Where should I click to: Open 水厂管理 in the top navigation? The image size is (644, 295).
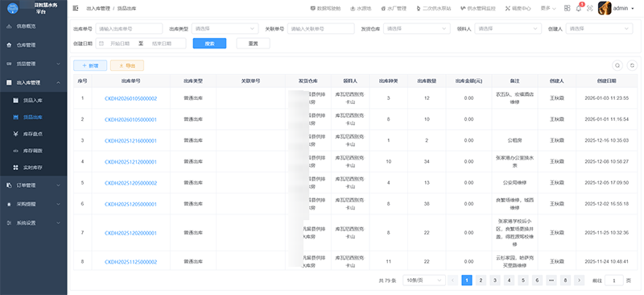tap(394, 8)
